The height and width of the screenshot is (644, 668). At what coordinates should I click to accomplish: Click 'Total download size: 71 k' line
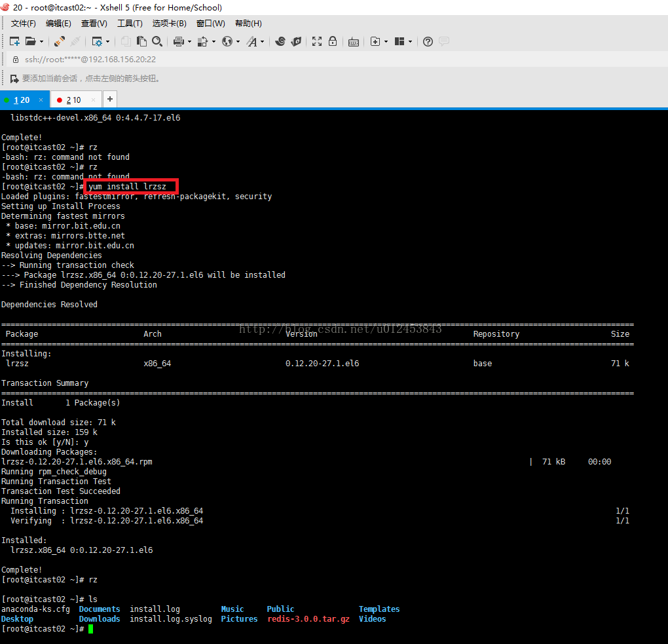58,423
